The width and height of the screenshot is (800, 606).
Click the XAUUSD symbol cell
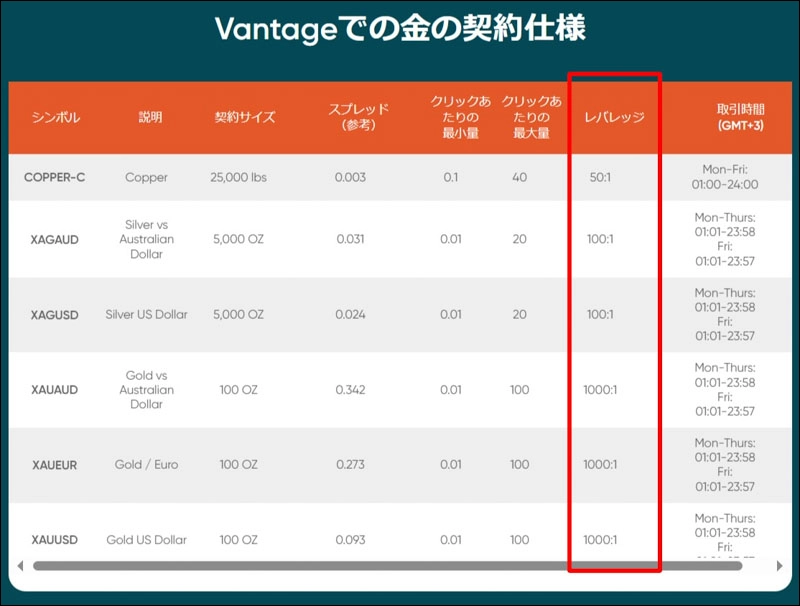[x=54, y=540]
